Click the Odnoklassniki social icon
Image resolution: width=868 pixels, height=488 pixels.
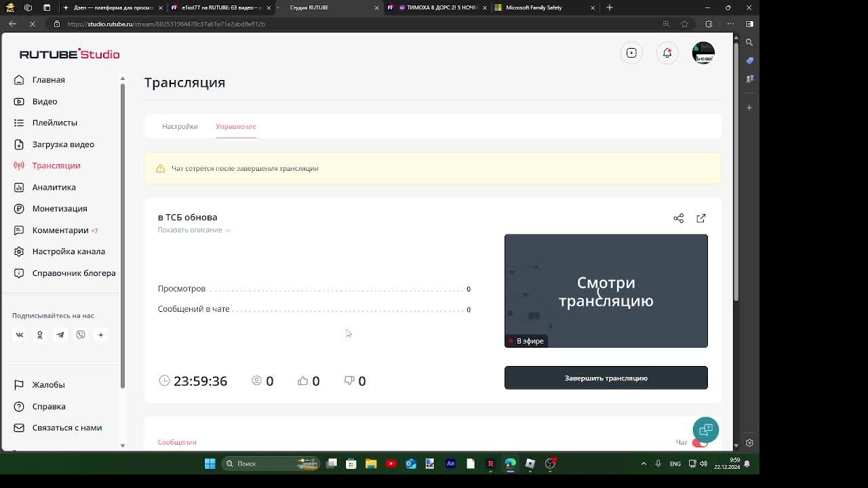click(x=40, y=335)
